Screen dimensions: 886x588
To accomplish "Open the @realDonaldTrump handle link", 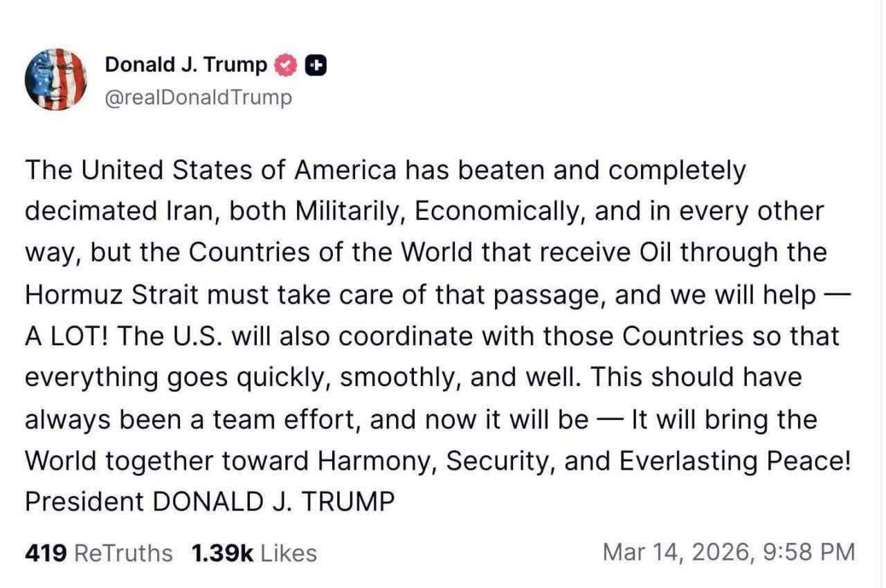I will click(198, 98).
